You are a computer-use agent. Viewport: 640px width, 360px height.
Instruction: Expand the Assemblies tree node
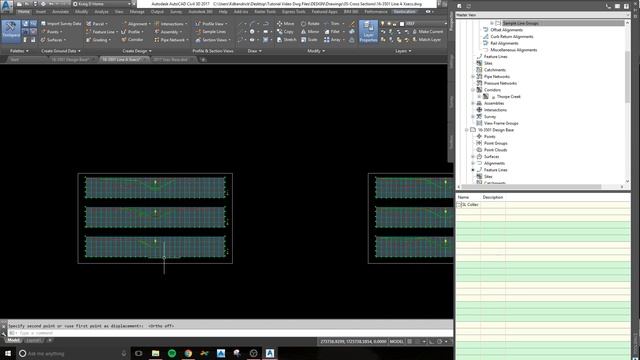tap(473, 103)
